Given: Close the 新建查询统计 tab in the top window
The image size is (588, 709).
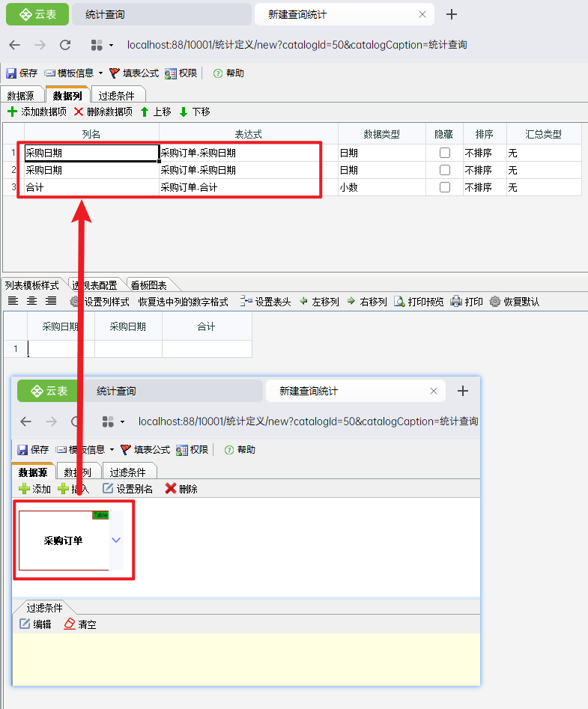Looking at the screenshot, I should (422, 14).
